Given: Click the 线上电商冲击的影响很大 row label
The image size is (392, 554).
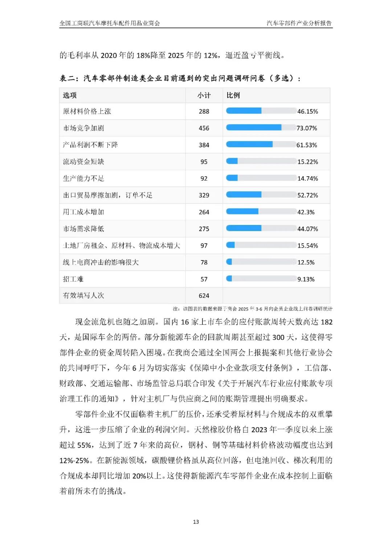Looking at the screenshot, I should pos(101,262).
